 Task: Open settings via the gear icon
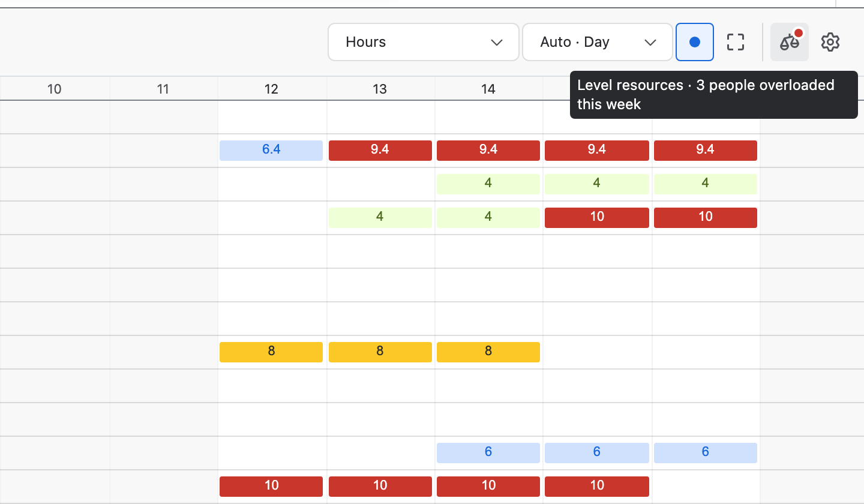click(x=830, y=42)
